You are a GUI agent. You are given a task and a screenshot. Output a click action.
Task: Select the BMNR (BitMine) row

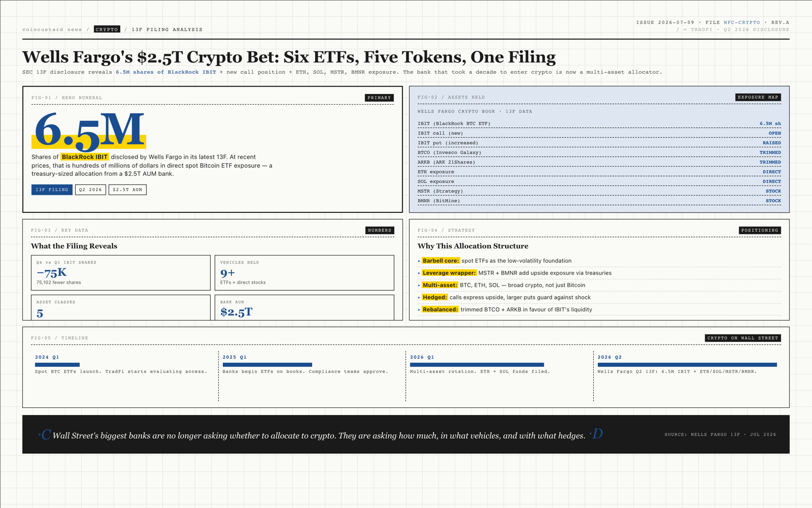coord(599,201)
